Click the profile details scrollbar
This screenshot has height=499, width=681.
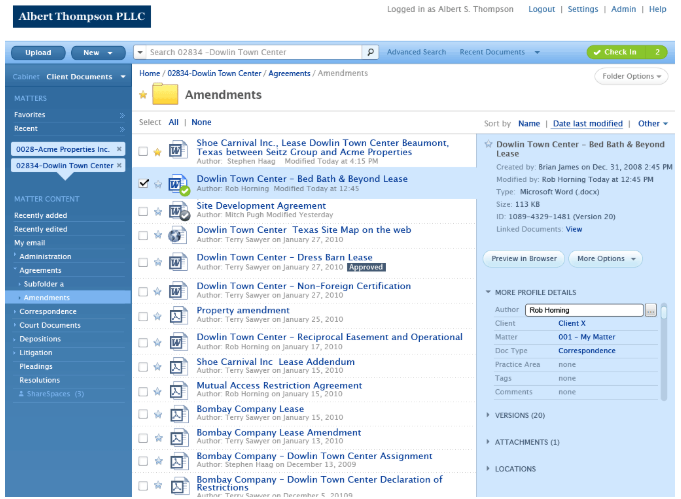(664, 352)
